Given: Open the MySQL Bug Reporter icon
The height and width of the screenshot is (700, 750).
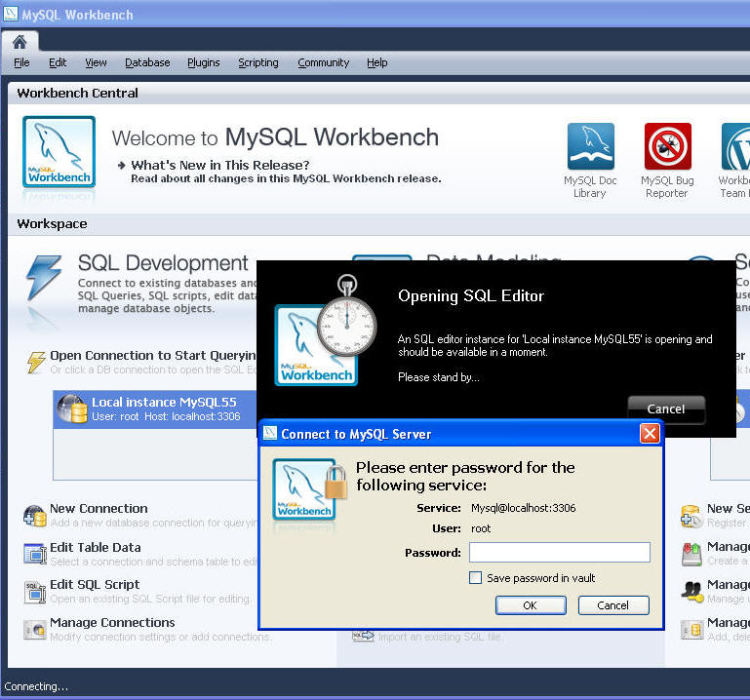Looking at the screenshot, I should click(x=668, y=146).
